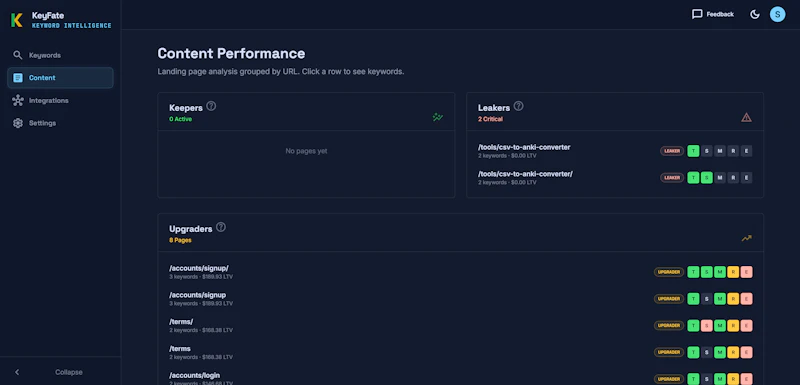Click green S square on /accounts/signup/ row
Image resolution: width=800 pixels, height=385 pixels.
(x=707, y=272)
